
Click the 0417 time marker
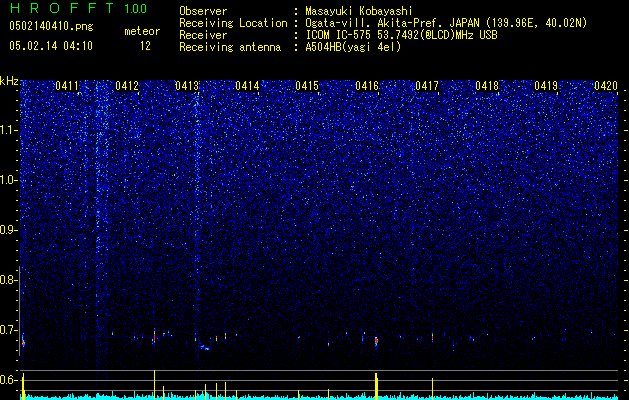(427, 86)
